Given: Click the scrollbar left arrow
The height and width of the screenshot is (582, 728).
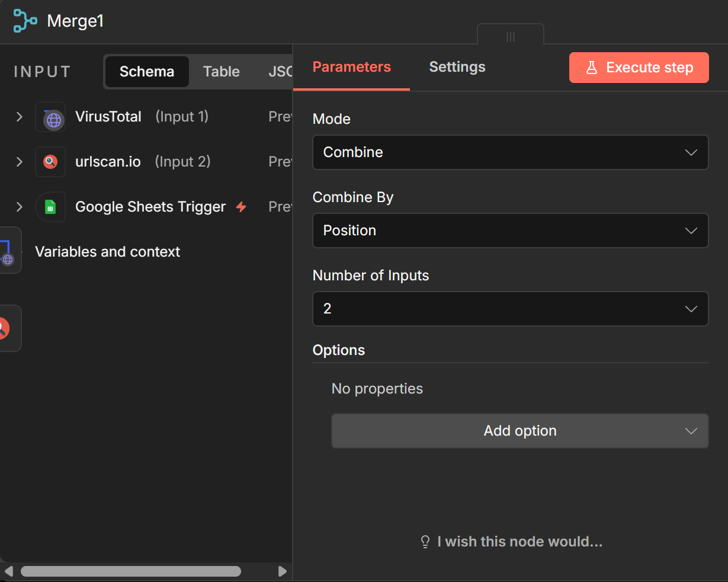Looking at the screenshot, I should click(8, 571).
